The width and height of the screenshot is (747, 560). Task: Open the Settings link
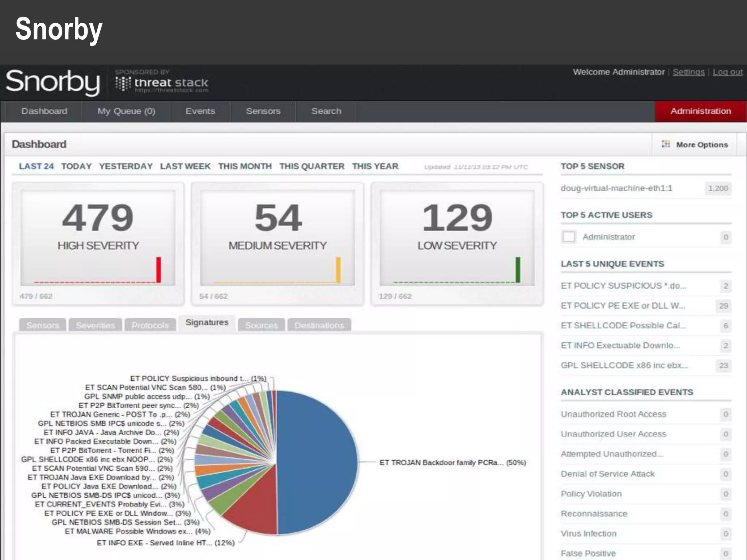tap(688, 72)
